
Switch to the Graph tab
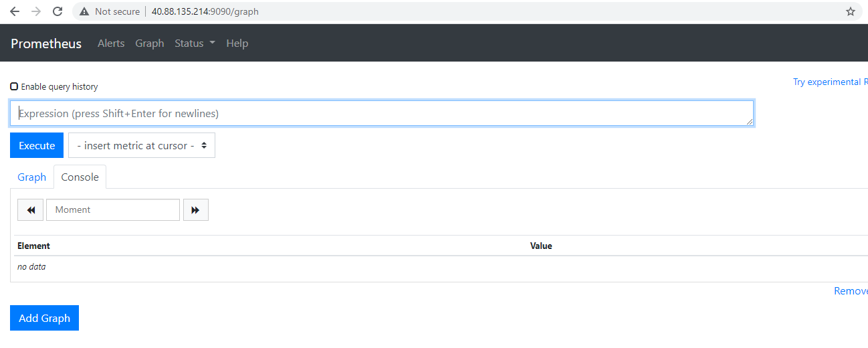(31, 177)
